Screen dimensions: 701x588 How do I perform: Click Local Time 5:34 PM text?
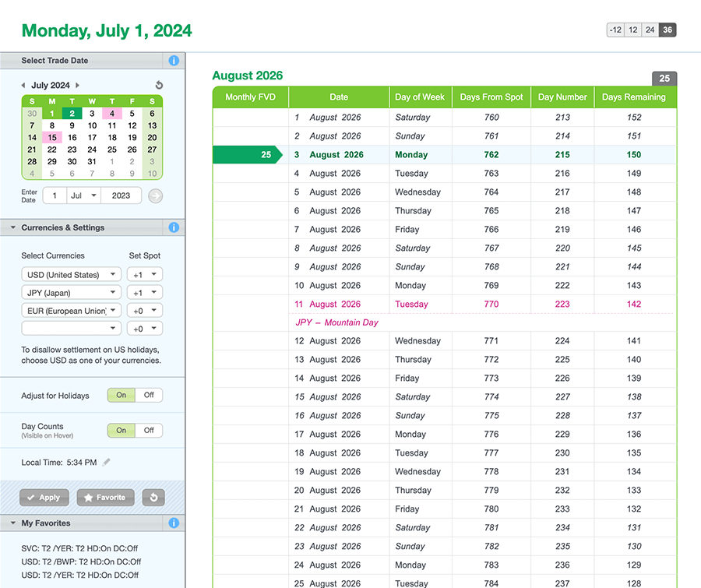click(59, 463)
